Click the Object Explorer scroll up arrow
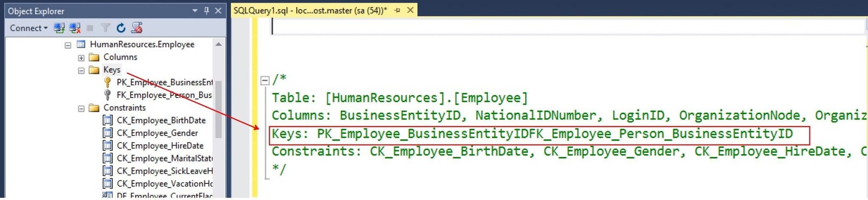This screenshot has height=200, width=868. 219,44
